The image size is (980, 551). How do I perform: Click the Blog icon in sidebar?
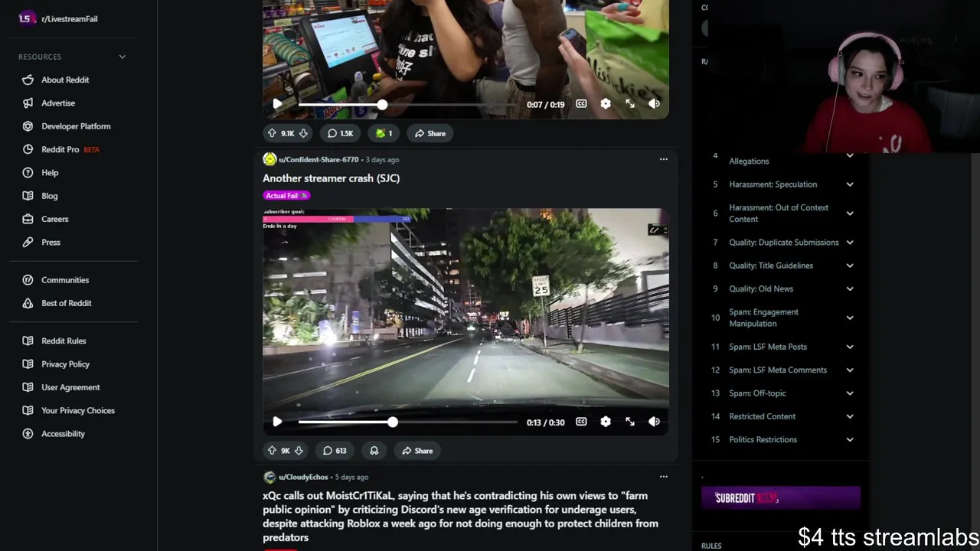(x=28, y=196)
